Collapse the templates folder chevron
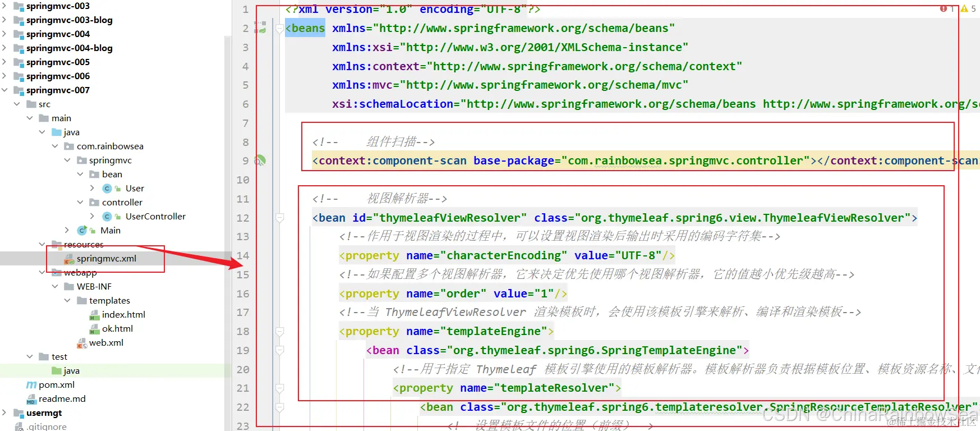The width and height of the screenshot is (980, 431). pyautogui.click(x=67, y=300)
